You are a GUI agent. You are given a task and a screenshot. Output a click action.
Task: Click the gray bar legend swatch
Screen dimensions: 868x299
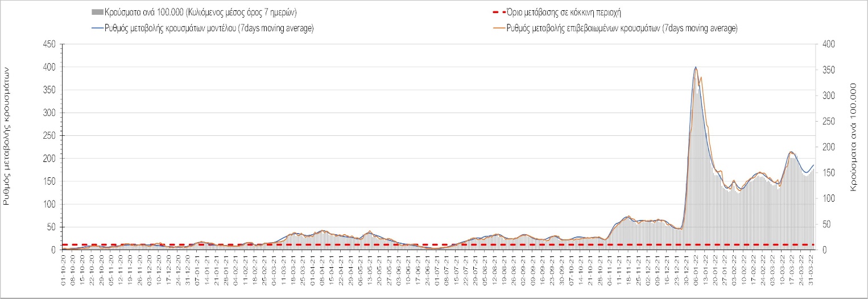coord(97,12)
